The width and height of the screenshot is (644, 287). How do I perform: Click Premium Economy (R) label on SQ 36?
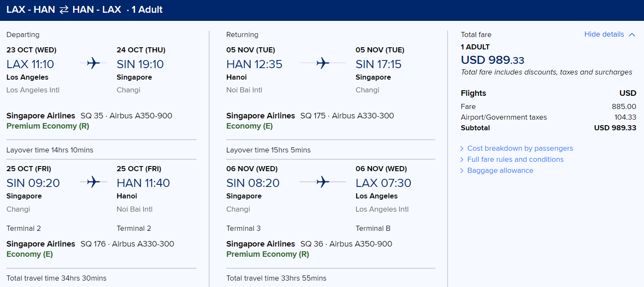(x=267, y=254)
